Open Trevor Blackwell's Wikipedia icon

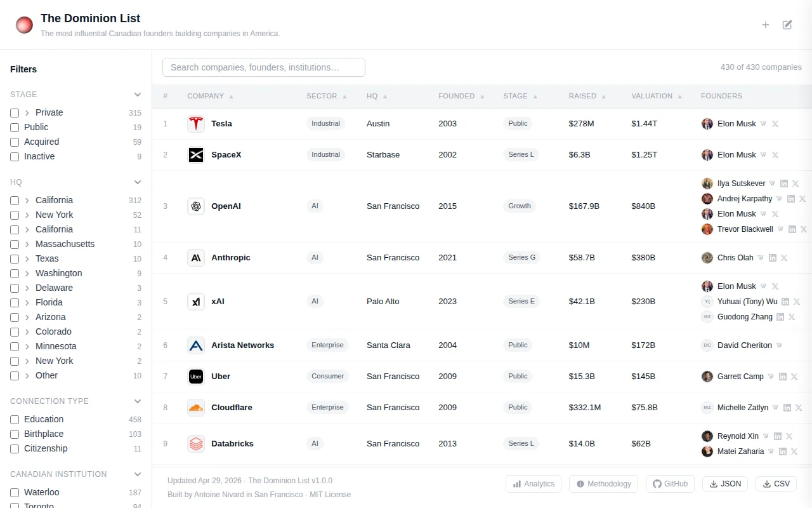780,229
